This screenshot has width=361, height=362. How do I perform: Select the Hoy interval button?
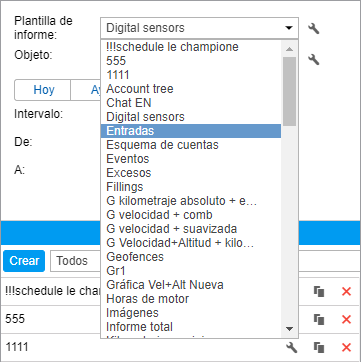[44, 90]
